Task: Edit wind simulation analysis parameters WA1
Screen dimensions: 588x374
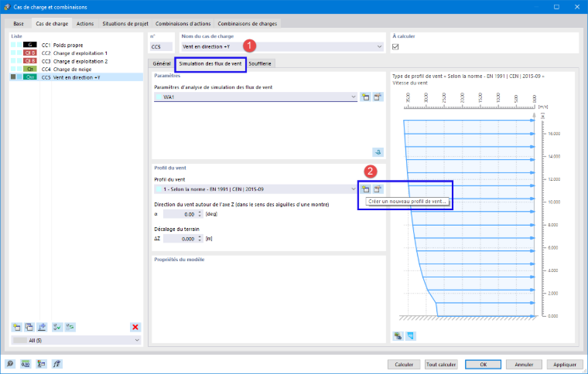Action: (x=378, y=97)
